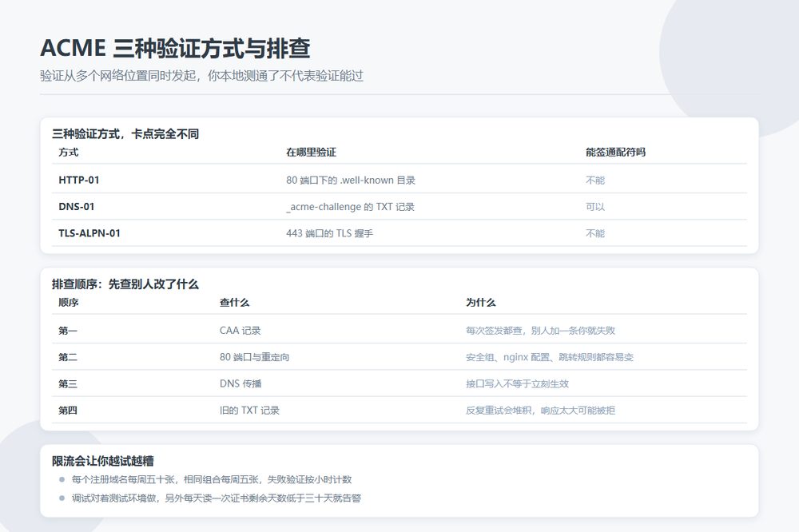
Task: Select cell 旧的 TXT 记录
Action: point(249,410)
